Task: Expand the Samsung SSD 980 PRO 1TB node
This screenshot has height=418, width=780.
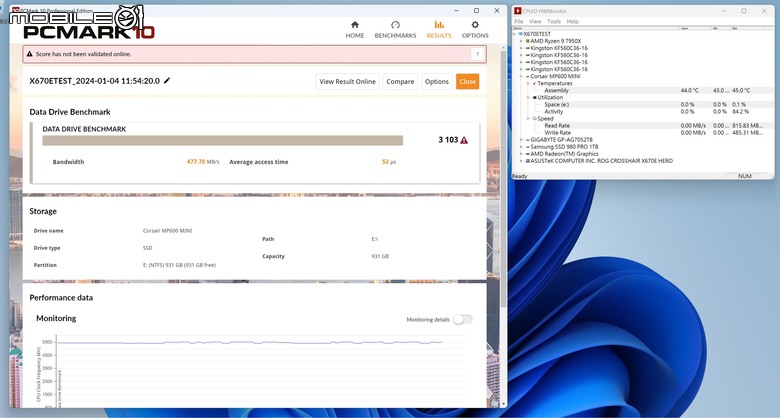Action: (522, 147)
